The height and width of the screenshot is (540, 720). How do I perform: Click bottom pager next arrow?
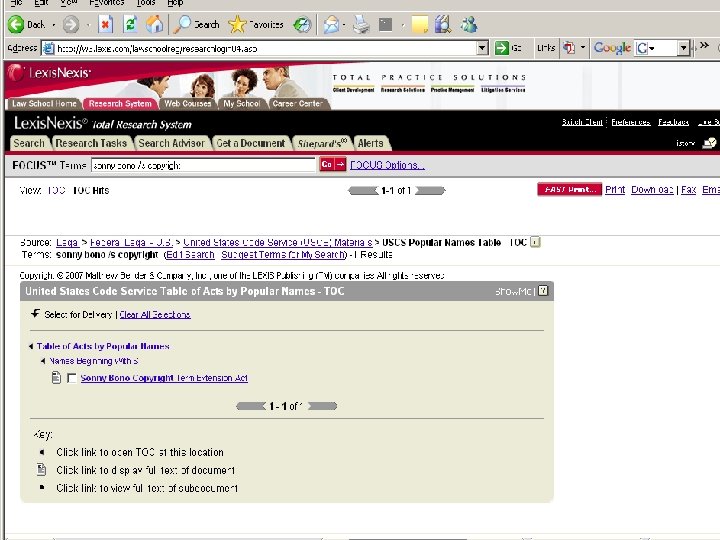pyautogui.click(x=322, y=406)
